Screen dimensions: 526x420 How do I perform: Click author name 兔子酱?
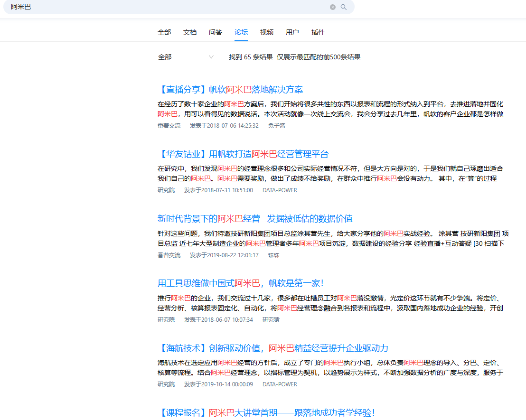(276, 125)
